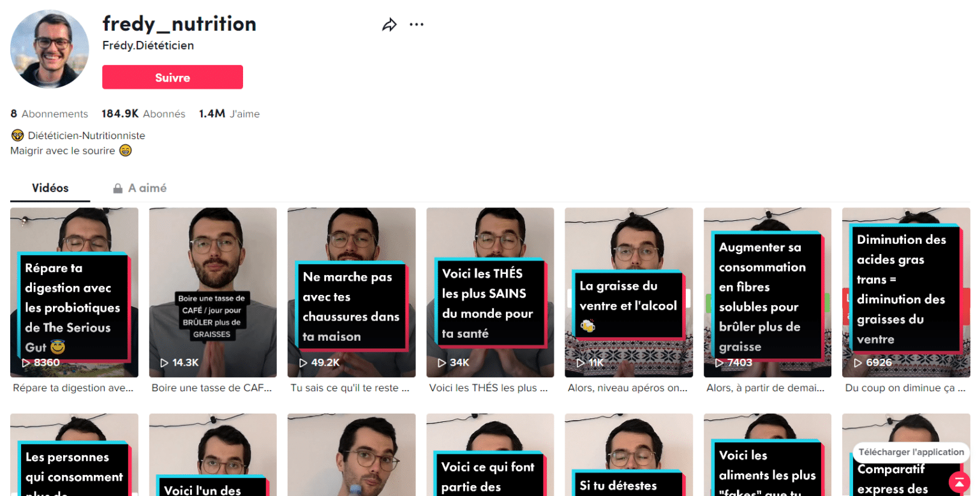
Task: Click the Télécharger l'application button
Action: 910,453
